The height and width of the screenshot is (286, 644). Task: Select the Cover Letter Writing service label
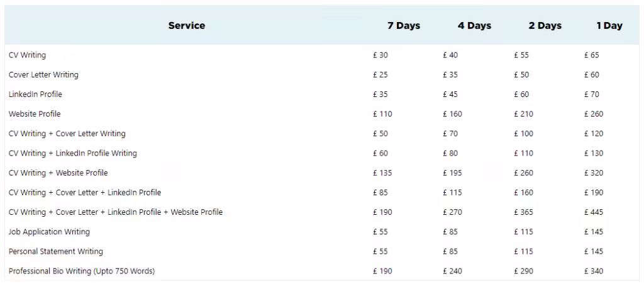click(43, 75)
